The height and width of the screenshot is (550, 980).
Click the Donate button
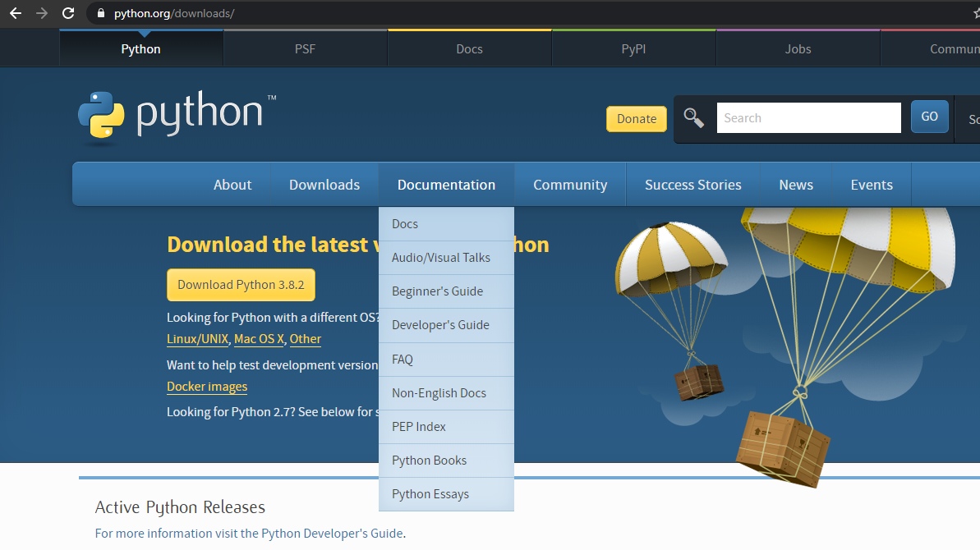tap(636, 118)
